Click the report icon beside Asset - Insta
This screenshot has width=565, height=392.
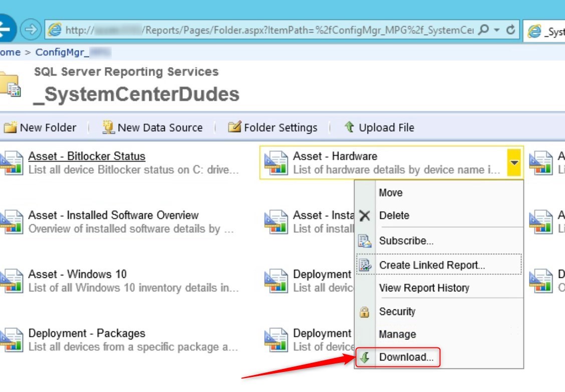(276, 222)
